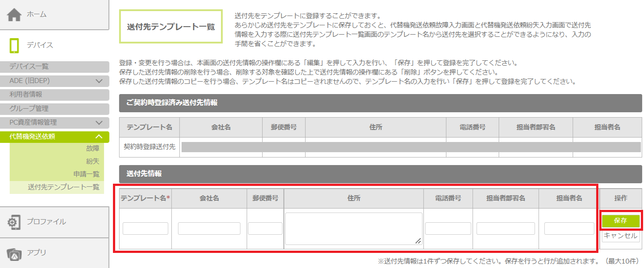Screen dimensions: 644x268
Task: Expand the PC資産情報管理 chevron
Action: (x=99, y=122)
